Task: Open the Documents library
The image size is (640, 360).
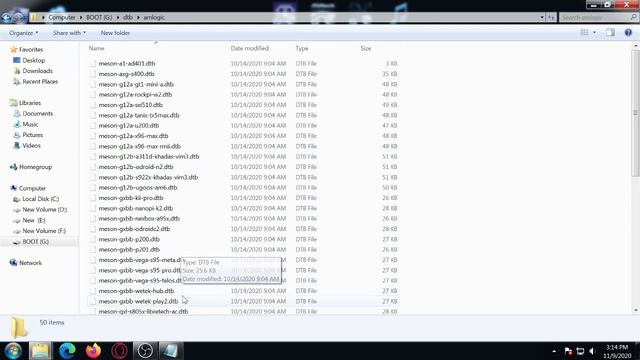Action: click(38, 113)
